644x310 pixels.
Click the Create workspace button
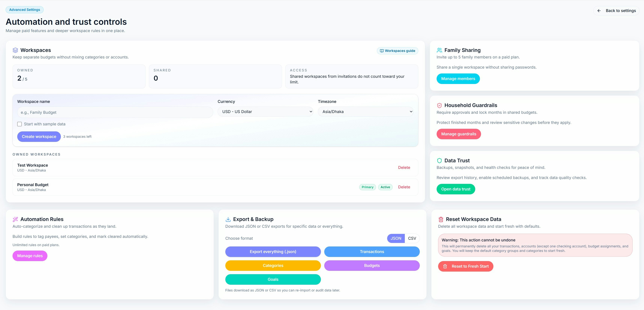[x=39, y=136]
